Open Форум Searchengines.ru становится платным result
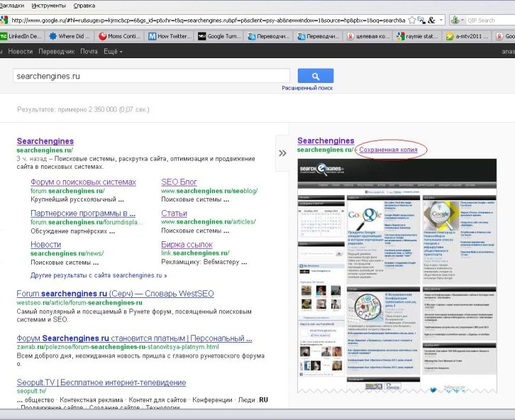 click(x=134, y=338)
